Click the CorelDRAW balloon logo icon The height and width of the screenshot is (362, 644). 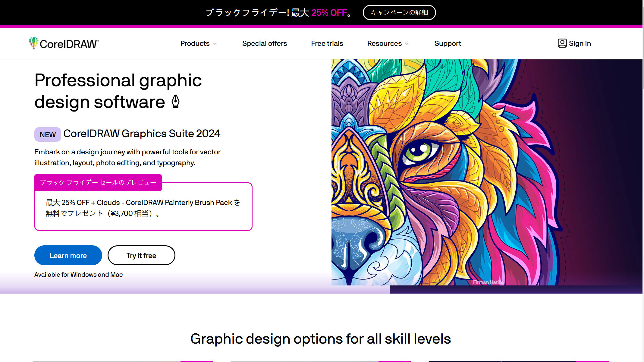tap(33, 43)
